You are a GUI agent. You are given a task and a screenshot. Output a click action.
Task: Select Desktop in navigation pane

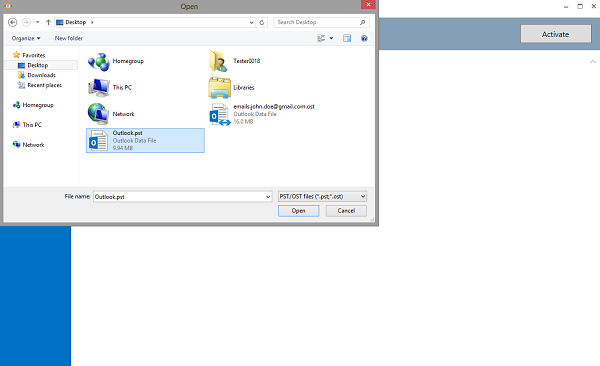pos(38,65)
